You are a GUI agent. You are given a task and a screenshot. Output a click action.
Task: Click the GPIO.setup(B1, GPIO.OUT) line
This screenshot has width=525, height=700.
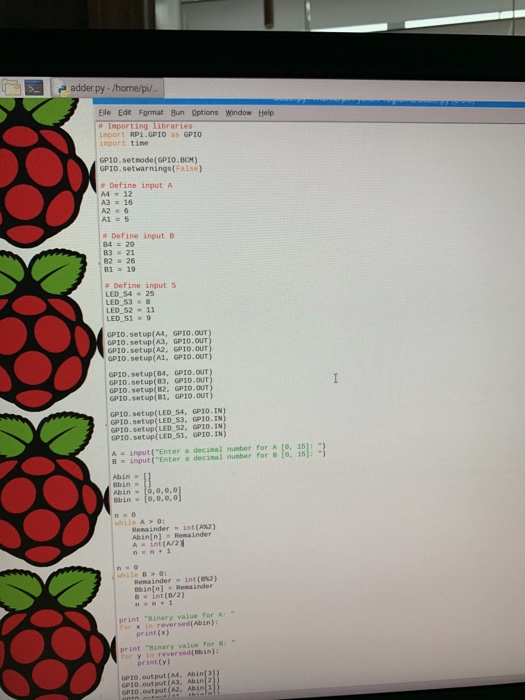pos(162,396)
